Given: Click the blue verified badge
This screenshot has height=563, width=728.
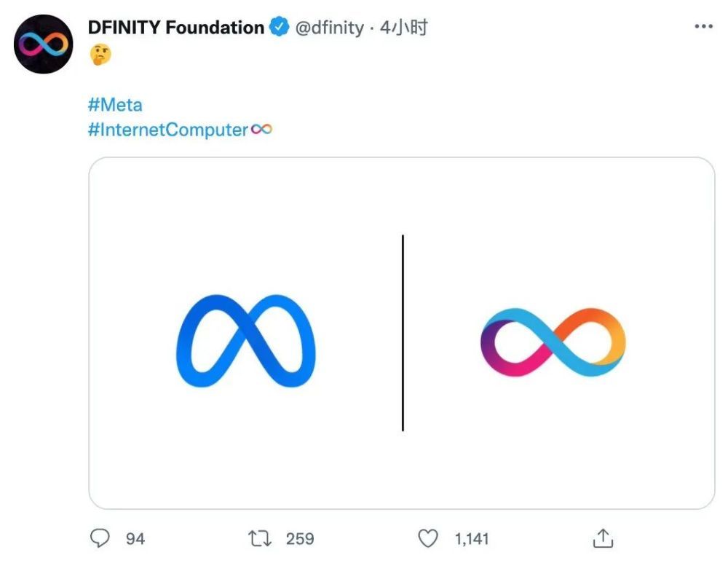Looking at the screenshot, I should (280, 28).
